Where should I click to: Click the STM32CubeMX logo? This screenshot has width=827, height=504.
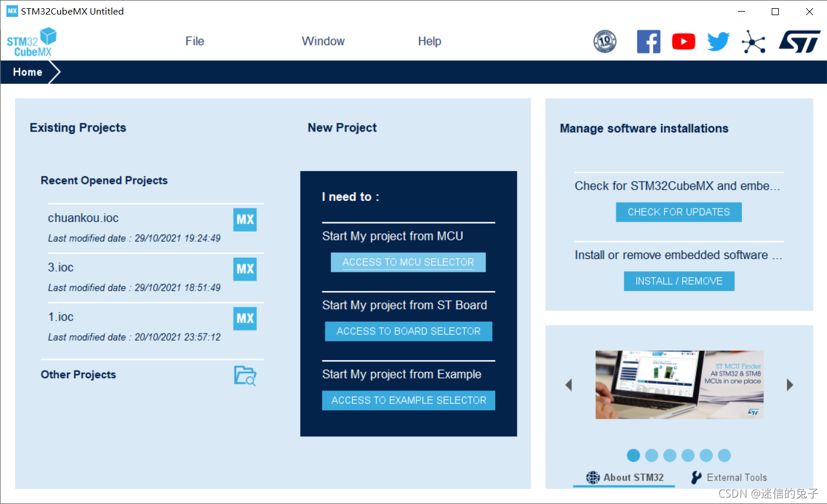tap(31, 42)
